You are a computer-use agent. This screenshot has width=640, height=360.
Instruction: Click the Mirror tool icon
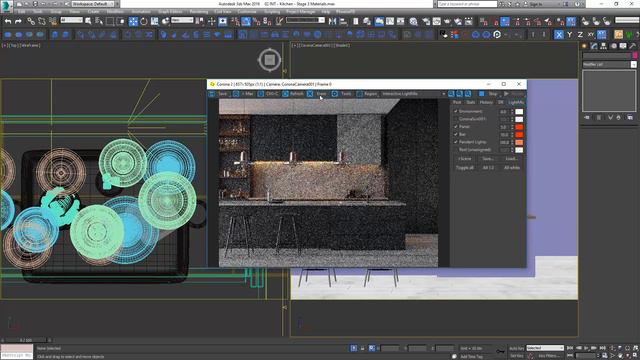coord(333,21)
